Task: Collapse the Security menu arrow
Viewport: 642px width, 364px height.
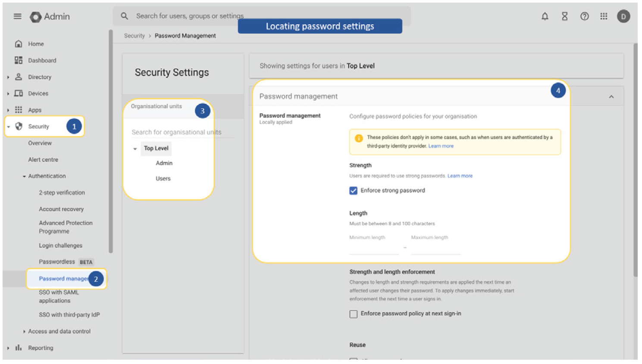Action: click(8, 127)
